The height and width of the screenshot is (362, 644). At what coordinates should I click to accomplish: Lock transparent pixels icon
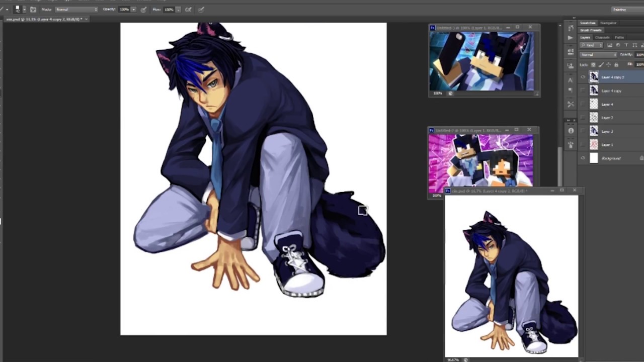tap(593, 65)
